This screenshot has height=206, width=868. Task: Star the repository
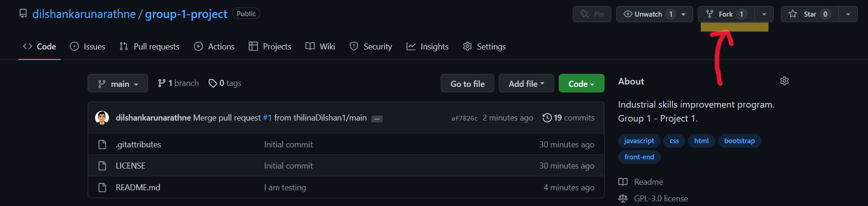click(809, 14)
